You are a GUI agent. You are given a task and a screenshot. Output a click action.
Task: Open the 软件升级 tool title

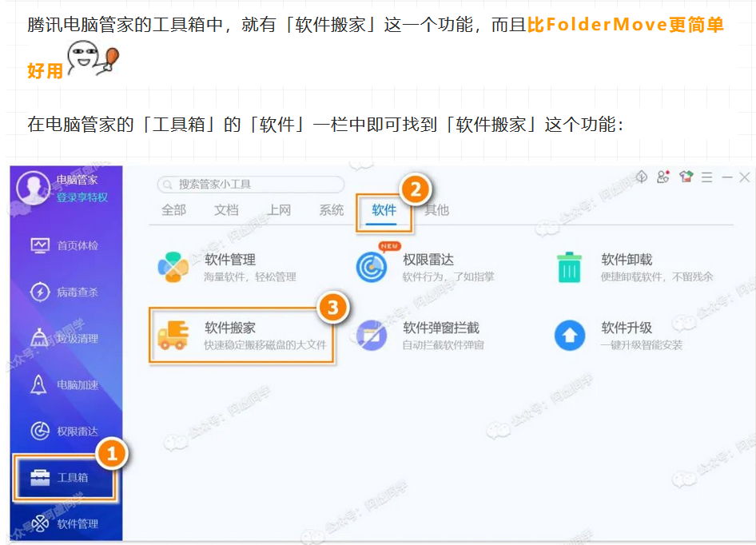coord(627,328)
